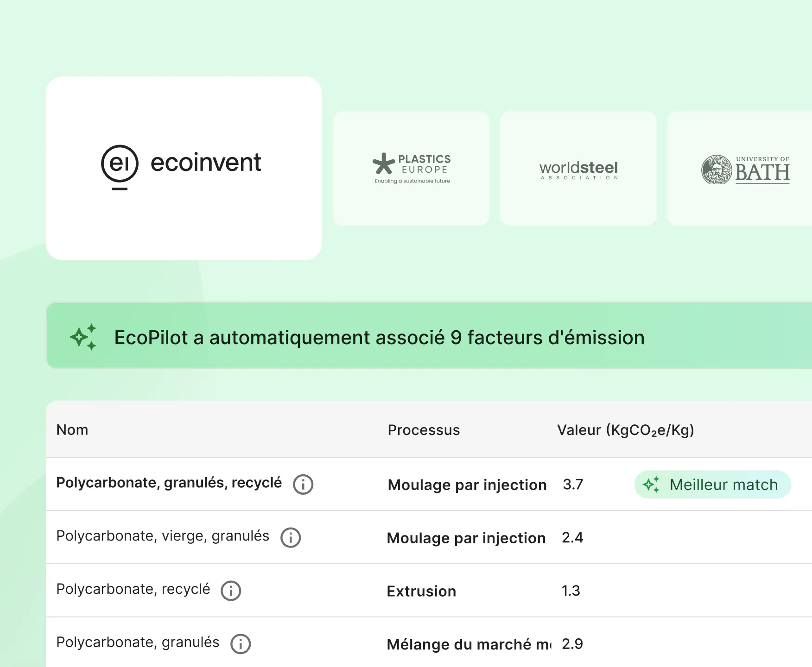Image resolution: width=812 pixels, height=667 pixels.
Task: Click the Valeur (KgCO₂e/Kg) column header
Action: 625,430
